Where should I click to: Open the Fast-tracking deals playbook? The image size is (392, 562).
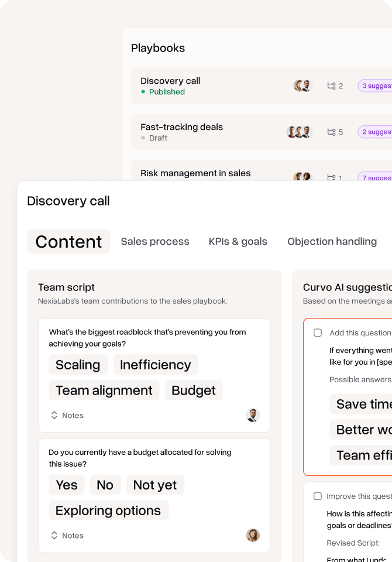[181, 127]
